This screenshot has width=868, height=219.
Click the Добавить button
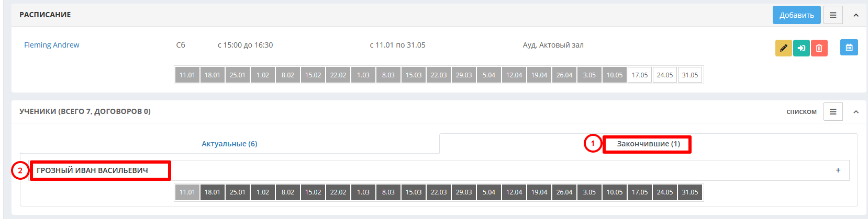click(x=796, y=15)
